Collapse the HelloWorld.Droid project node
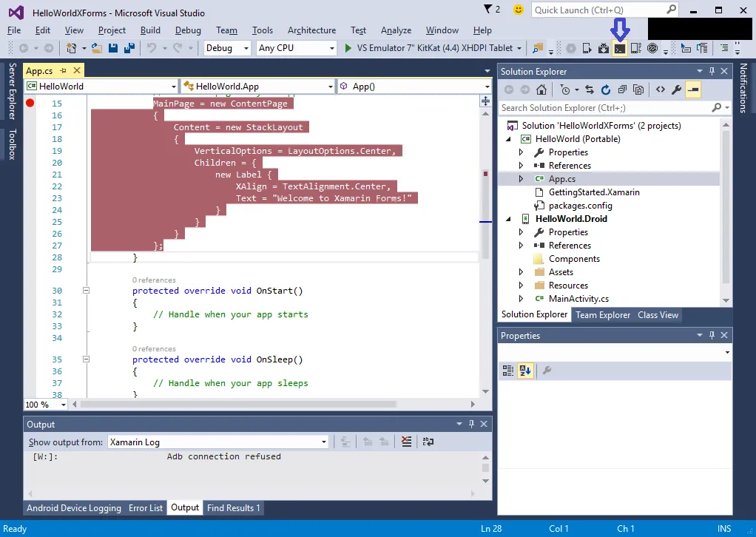Screen dimensions: 756x537 coord(508,219)
